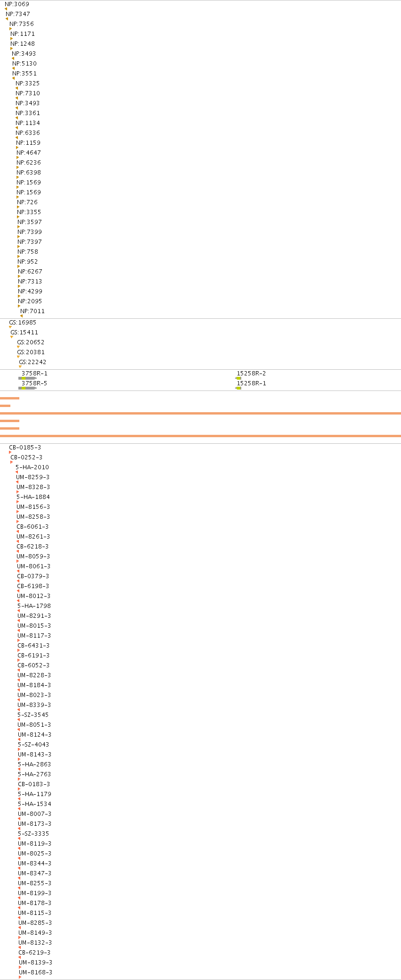Click the NP:2095 label

pos(30,301)
